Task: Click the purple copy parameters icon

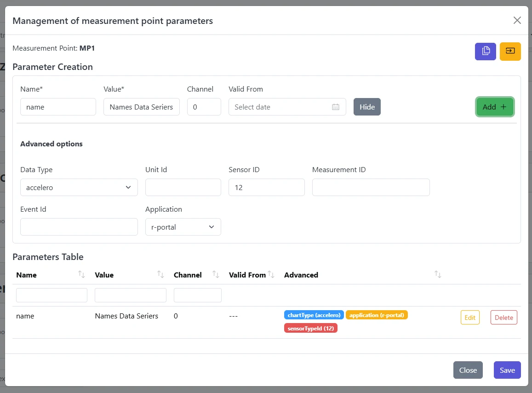Action: tap(485, 52)
